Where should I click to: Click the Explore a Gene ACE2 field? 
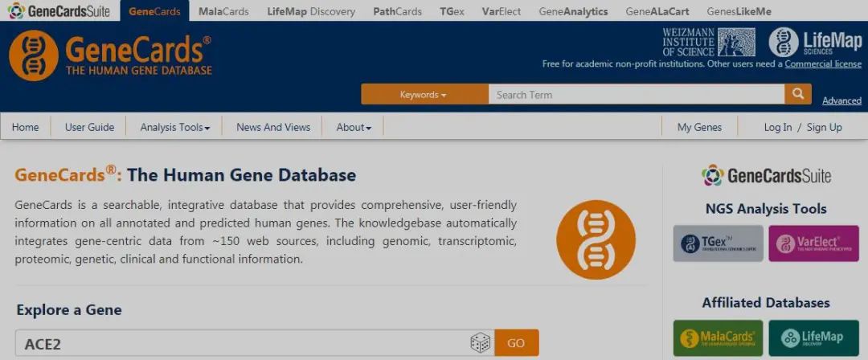pos(255,343)
